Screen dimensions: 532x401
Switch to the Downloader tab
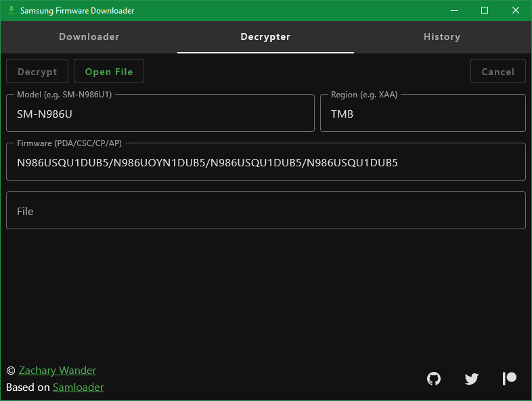(89, 37)
